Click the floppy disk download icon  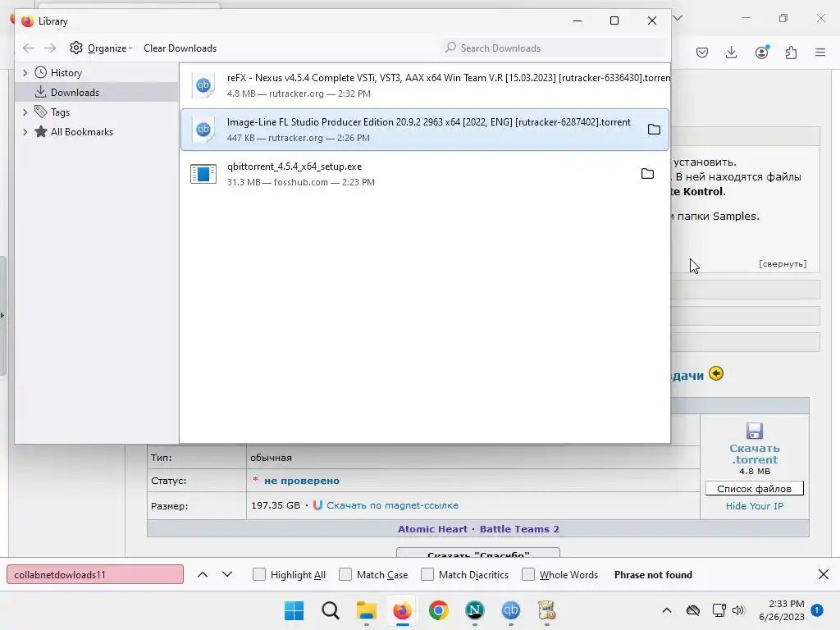tap(755, 431)
